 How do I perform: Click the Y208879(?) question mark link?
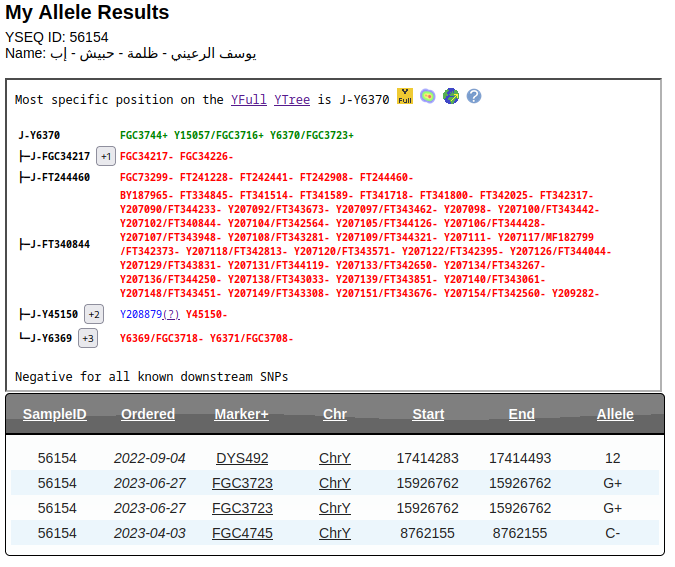(x=171, y=314)
